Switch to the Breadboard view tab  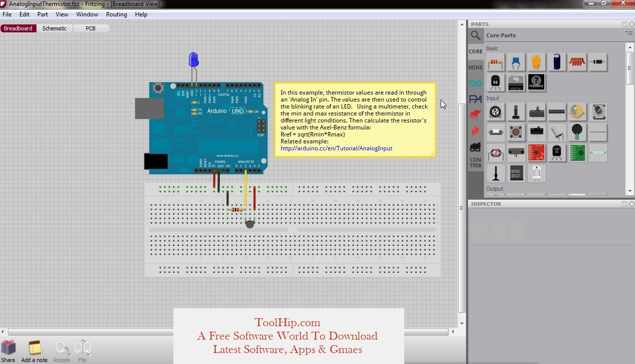pos(18,28)
